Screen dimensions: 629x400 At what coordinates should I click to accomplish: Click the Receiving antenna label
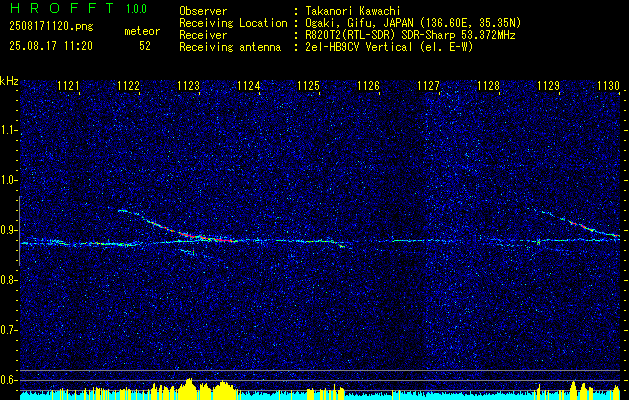(230, 47)
